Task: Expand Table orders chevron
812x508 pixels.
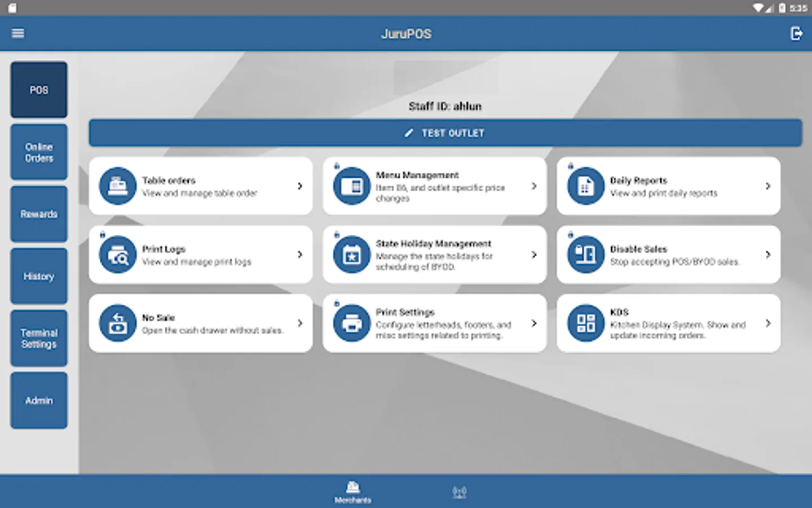Action: pos(300,186)
